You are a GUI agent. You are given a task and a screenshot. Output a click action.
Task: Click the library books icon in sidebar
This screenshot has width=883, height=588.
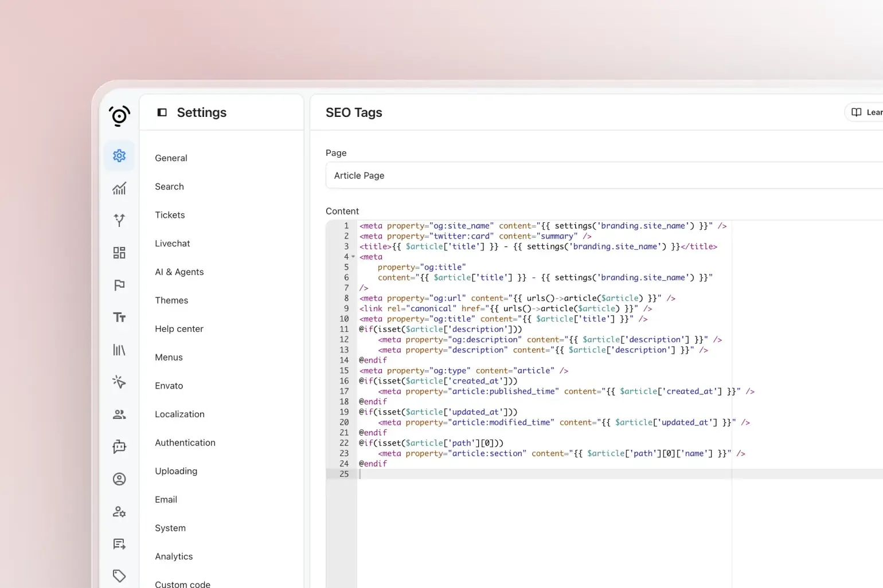(119, 350)
